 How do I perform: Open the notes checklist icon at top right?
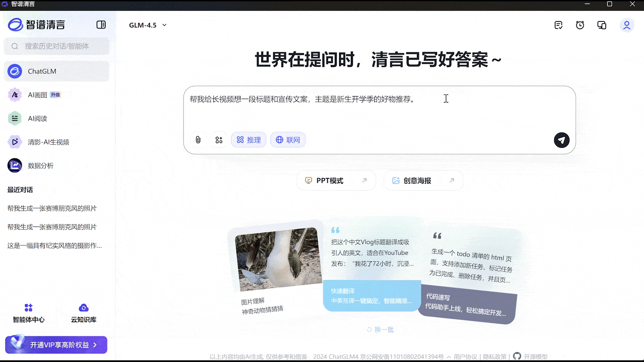coord(558,25)
